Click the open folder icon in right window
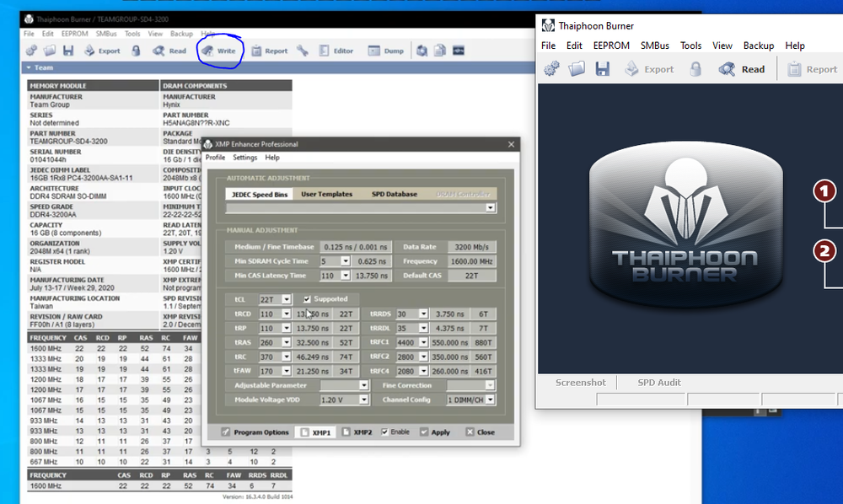Image resolution: width=843 pixels, height=504 pixels. (577, 69)
